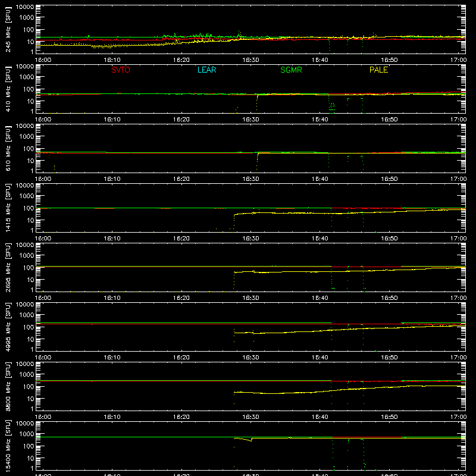Select the 610 MHz [SFU] axis title
The image size is (476, 476).
tap(8, 148)
